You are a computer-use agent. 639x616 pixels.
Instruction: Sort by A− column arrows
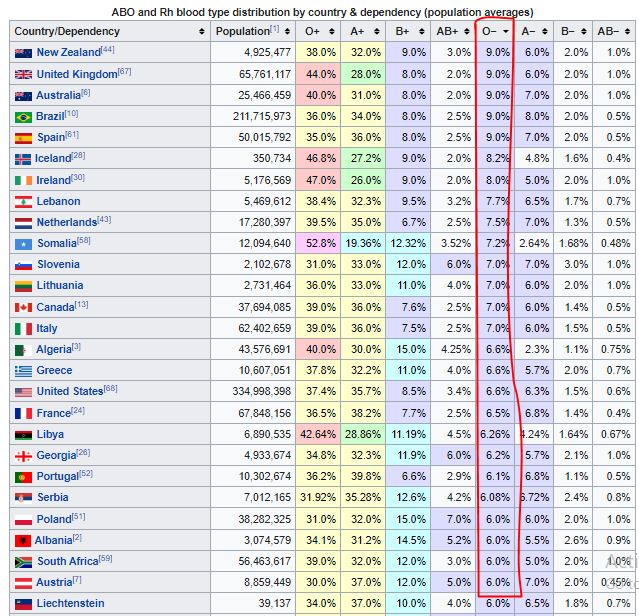545,31
